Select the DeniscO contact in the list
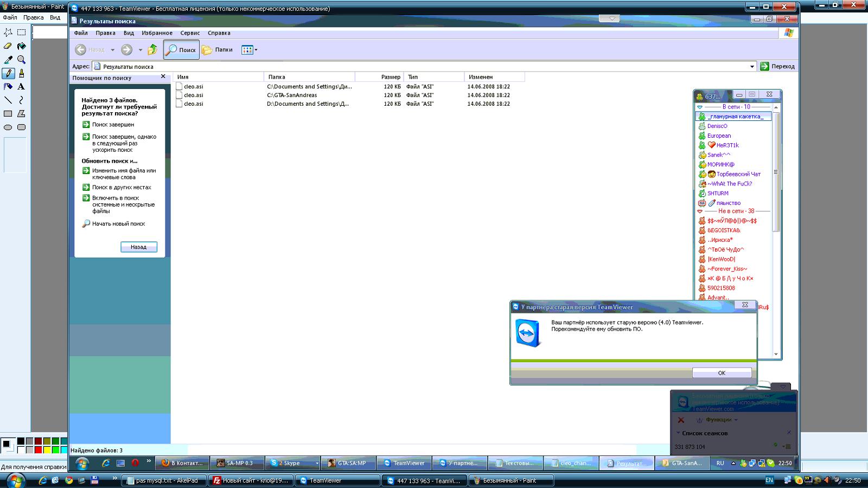This screenshot has height=488, width=868. pos(717,126)
